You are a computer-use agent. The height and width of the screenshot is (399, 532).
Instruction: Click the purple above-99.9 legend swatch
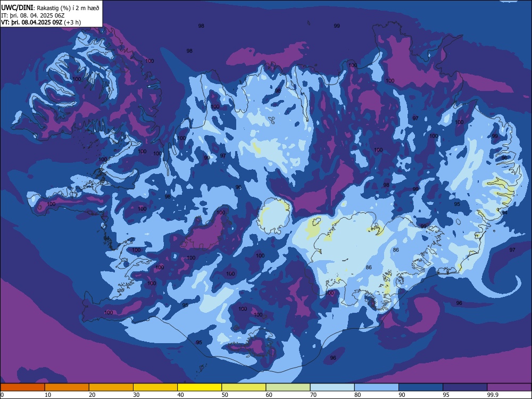pyautogui.click(x=509, y=387)
